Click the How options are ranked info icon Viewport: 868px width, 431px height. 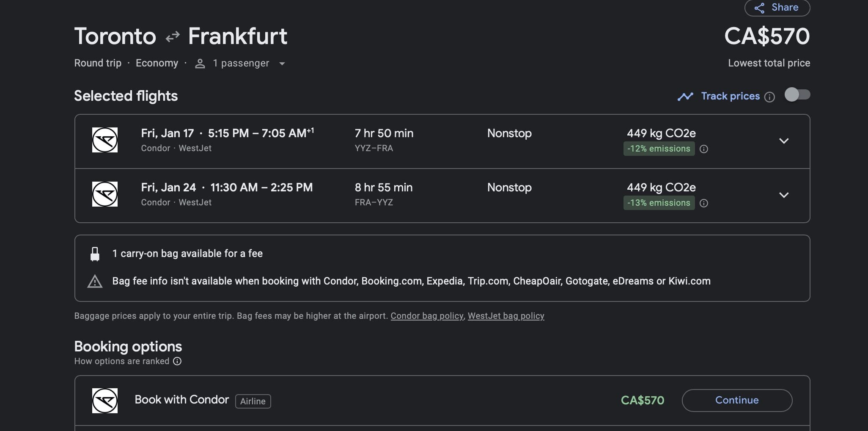pos(177,361)
